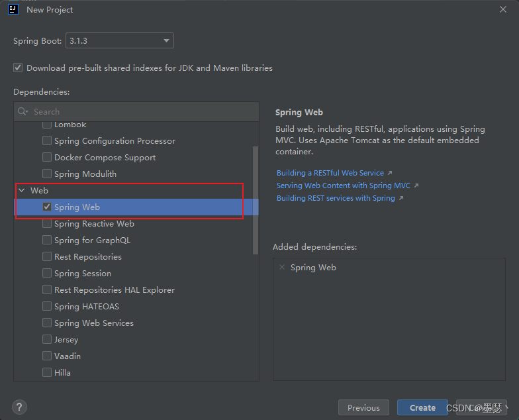
Task: Click the IntelliJ IDEA logo icon
Action: coord(13,9)
